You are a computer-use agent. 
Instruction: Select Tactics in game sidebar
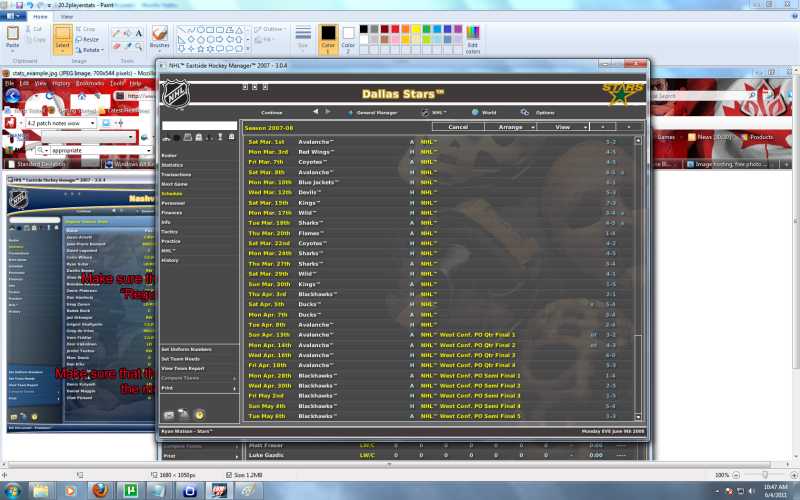click(x=169, y=231)
